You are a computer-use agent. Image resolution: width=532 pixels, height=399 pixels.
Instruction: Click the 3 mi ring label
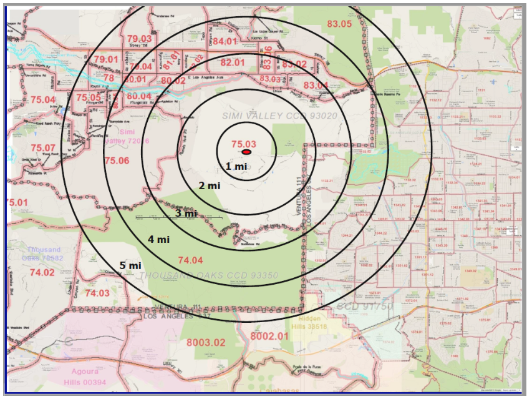click(186, 213)
